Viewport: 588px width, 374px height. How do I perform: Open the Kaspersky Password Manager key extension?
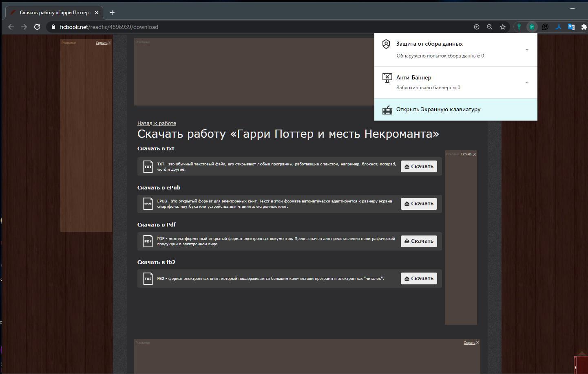click(519, 27)
